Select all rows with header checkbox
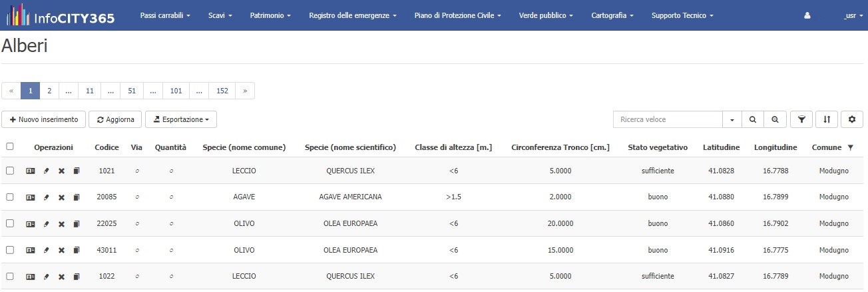The image size is (868, 292). [x=10, y=147]
